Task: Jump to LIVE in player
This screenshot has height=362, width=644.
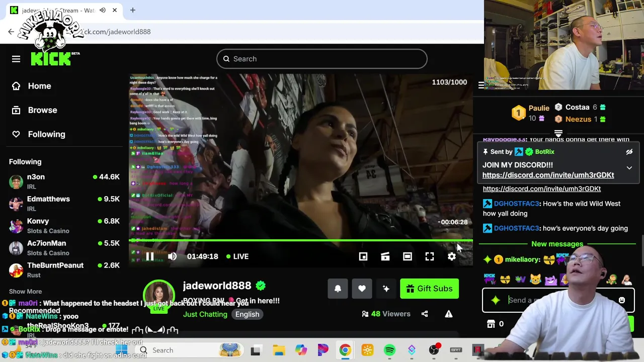Action: click(x=237, y=256)
